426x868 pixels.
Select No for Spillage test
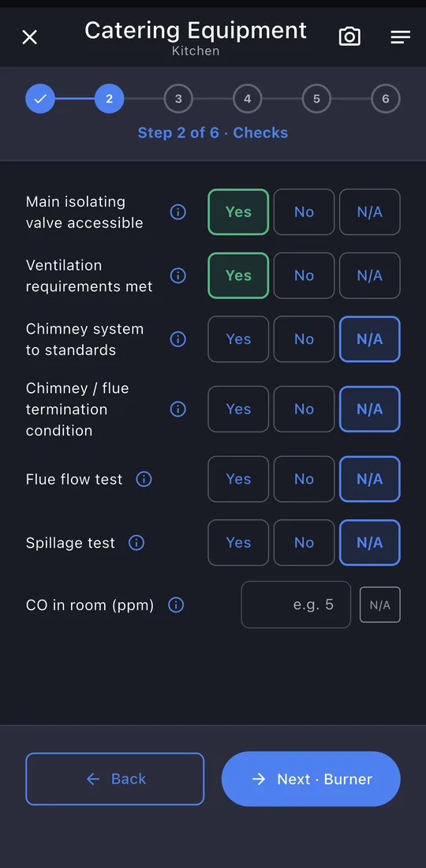(304, 543)
